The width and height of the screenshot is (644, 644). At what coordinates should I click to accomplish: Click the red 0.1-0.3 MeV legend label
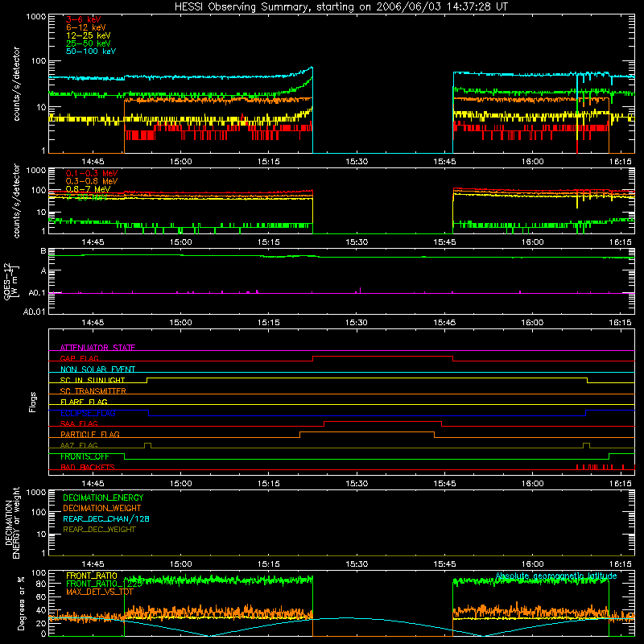click(x=92, y=173)
